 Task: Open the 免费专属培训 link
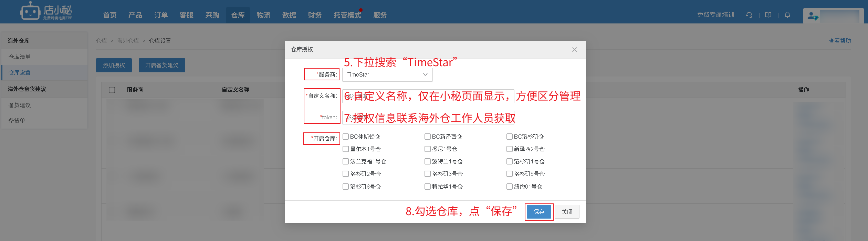click(716, 15)
